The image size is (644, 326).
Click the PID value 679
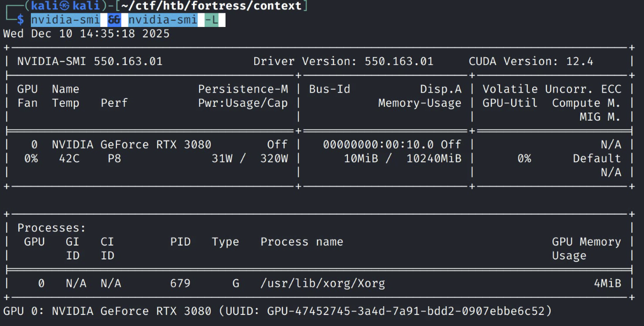point(180,284)
